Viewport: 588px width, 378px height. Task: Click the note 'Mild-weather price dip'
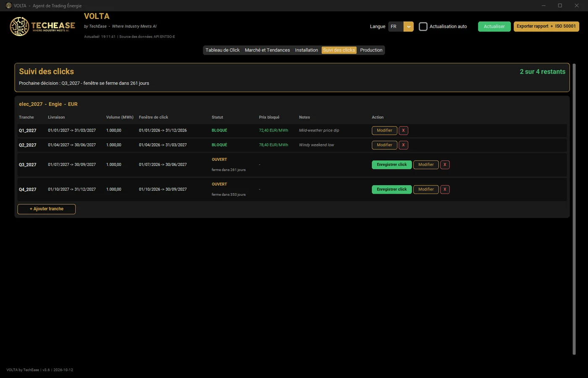pos(319,131)
